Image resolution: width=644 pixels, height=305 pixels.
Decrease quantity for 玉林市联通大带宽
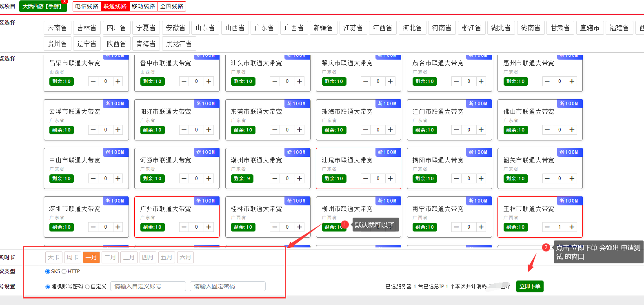547,227
